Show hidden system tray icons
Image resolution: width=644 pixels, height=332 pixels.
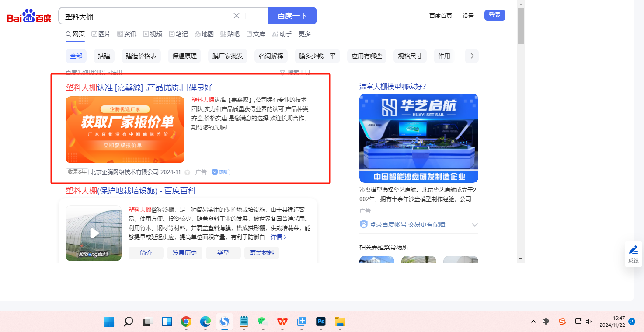pyautogui.click(x=533, y=322)
